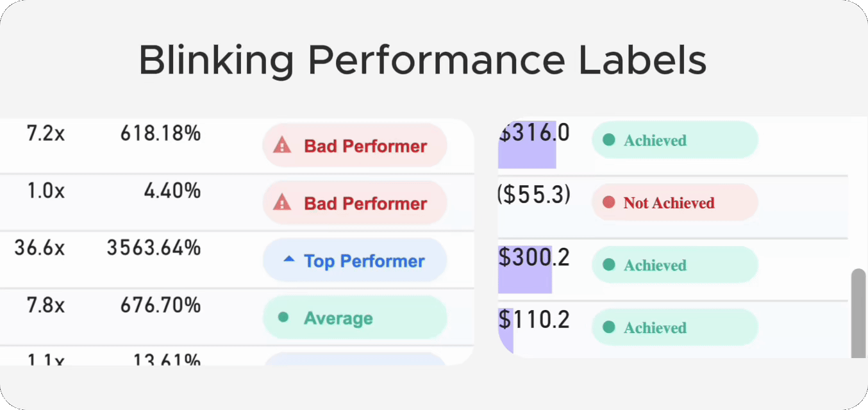
Task: Click warning icon in 618.18% row label
Action: [x=282, y=146]
